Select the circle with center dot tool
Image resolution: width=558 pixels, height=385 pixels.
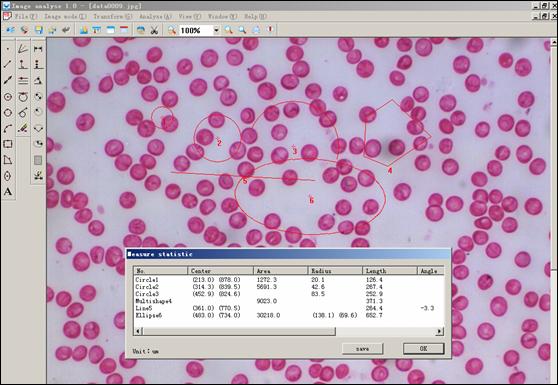[x=8, y=96]
